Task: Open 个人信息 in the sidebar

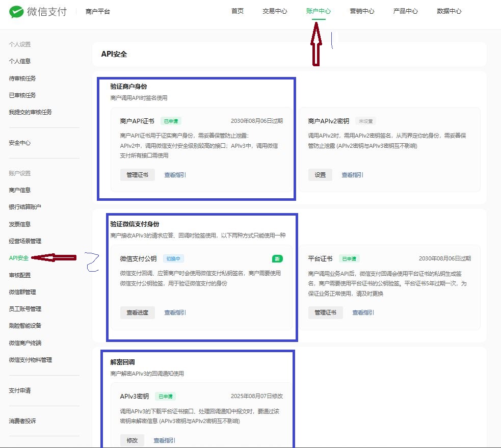Action: [20, 61]
